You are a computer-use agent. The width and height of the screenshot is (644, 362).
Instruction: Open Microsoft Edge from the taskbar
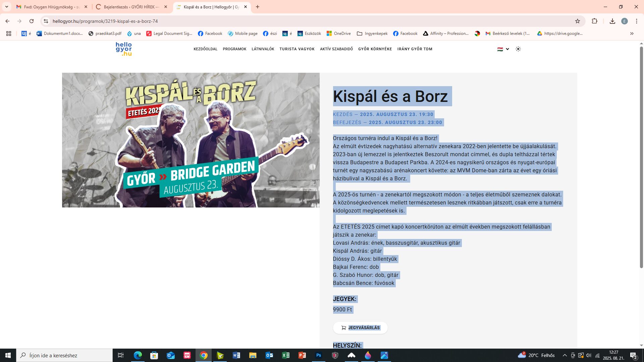(138, 355)
